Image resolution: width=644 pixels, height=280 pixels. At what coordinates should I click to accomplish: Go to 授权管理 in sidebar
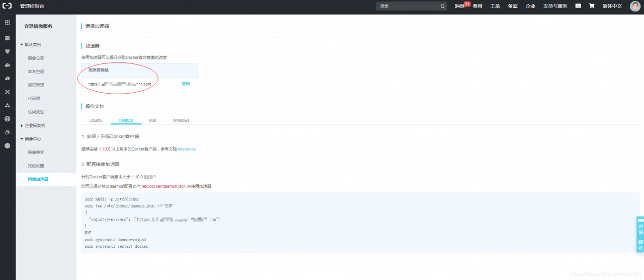pyautogui.click(x=36, y=85)
